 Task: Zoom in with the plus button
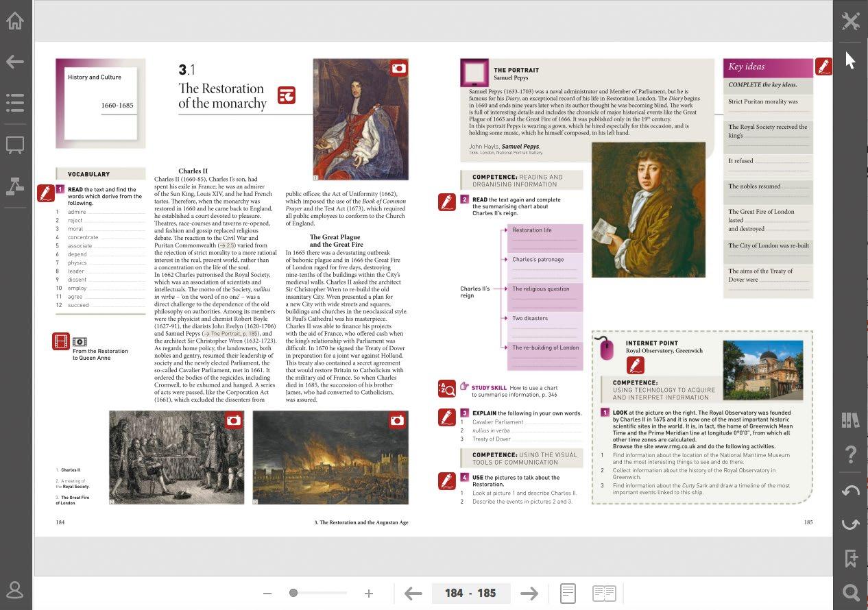pos(369,594)
